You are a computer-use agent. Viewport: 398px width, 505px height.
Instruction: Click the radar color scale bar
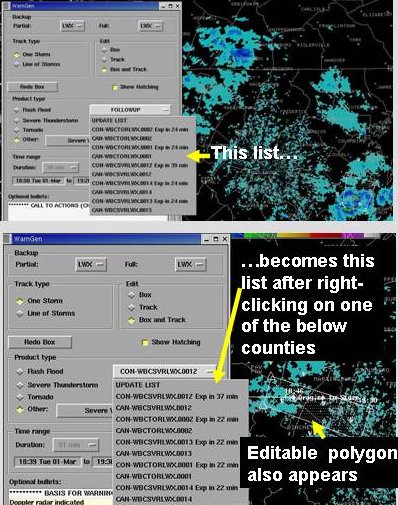[313, 236]
